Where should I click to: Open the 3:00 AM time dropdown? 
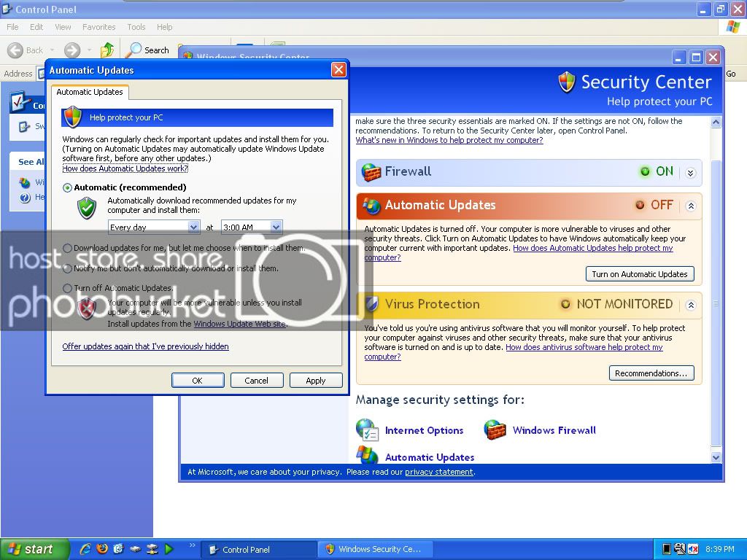point(276,227)
